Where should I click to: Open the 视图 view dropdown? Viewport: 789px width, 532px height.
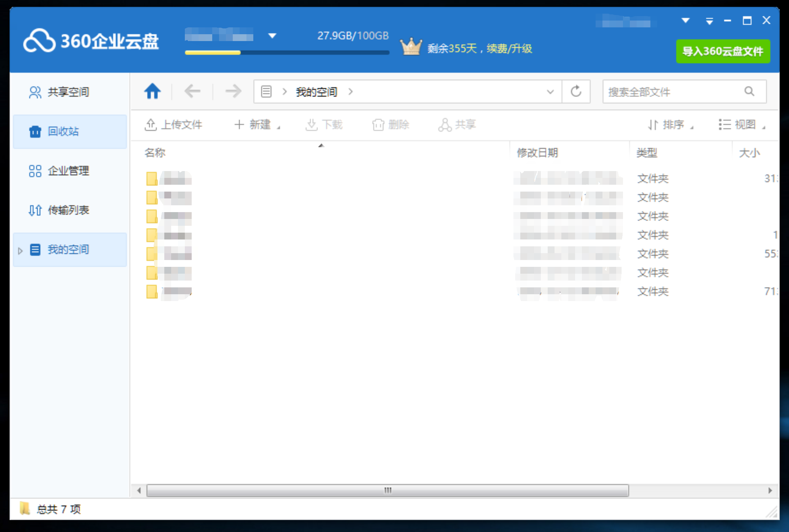[x=742, y=125]
